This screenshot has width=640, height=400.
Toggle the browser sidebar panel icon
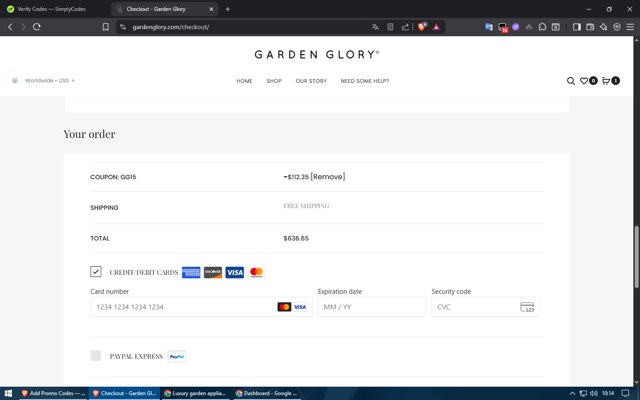tap(576, 27)
